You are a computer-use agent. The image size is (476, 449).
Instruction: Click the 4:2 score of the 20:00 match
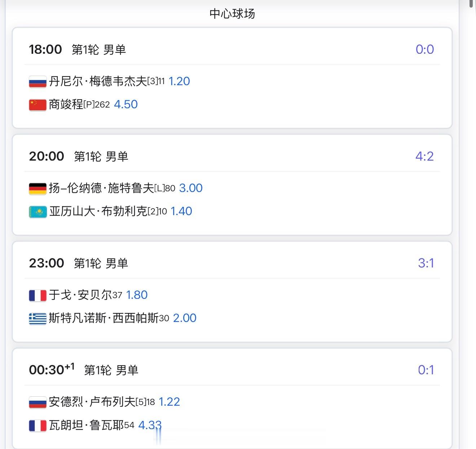[x=425, y=156]
